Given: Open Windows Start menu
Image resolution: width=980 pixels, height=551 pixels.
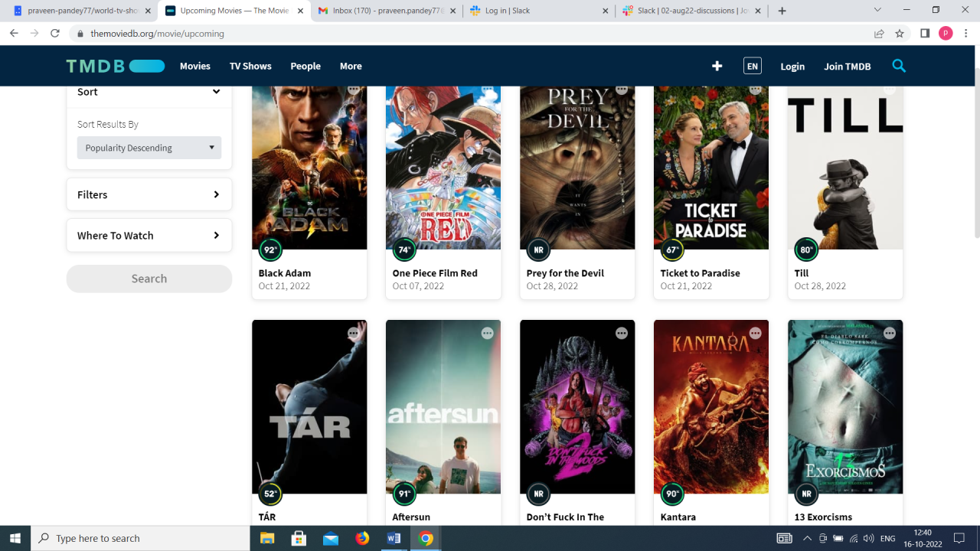Looking at the screenshot, I should click(15, 539).
